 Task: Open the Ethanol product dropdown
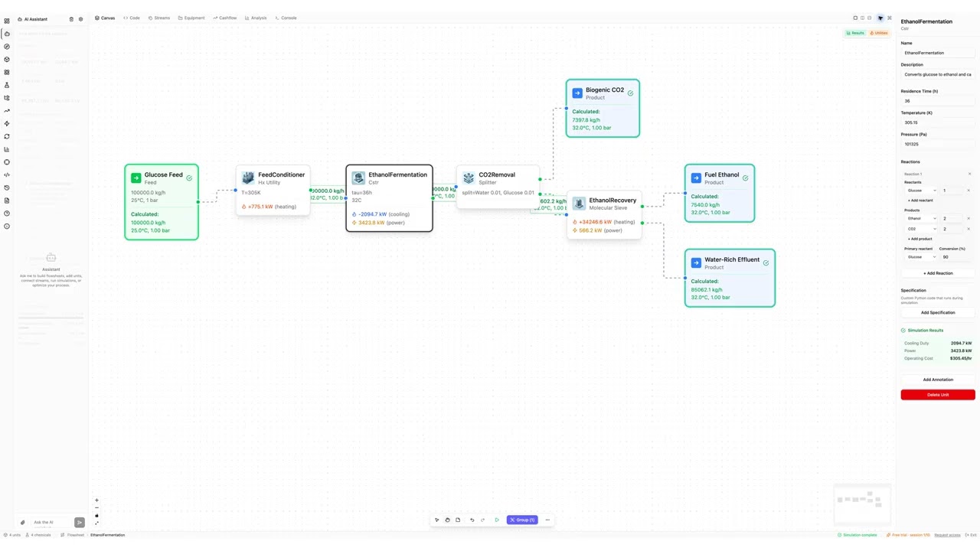coord(921,218)
